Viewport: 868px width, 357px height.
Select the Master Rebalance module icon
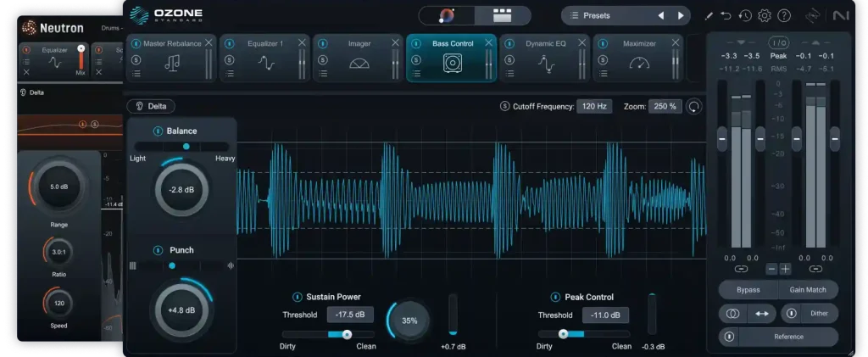click(172, 64)
